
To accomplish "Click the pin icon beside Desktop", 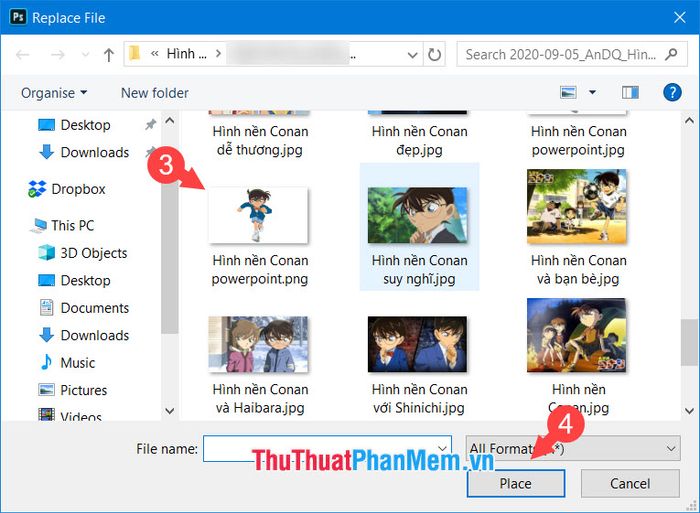I will tap(150, 125).
